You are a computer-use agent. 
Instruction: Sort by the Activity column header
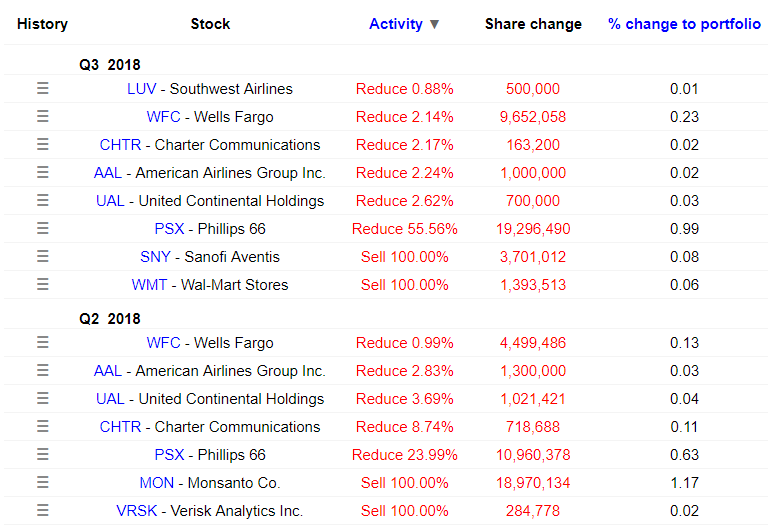click(395, 24)
